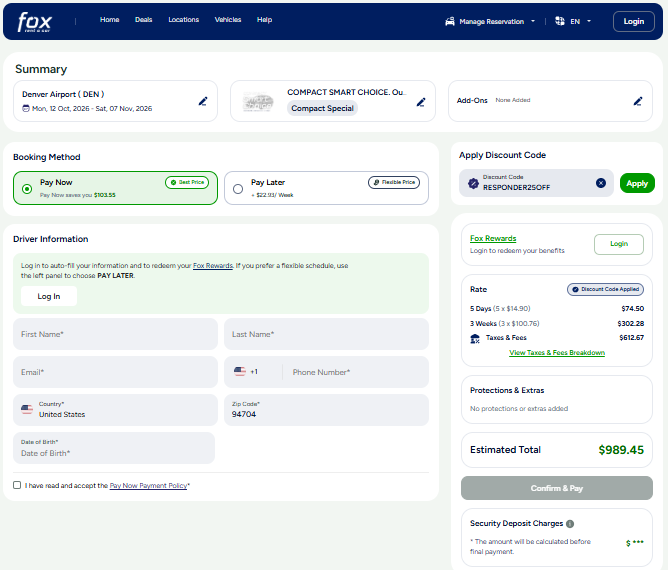
Task: Focus the Last Name field
Action: pyautogui.click(x=326, y=334)
